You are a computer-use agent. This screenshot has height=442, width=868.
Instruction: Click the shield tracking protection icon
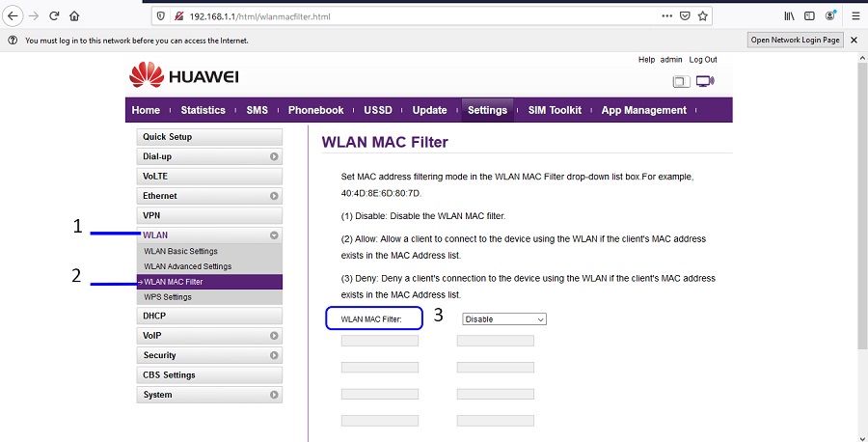tap(161, 16)
